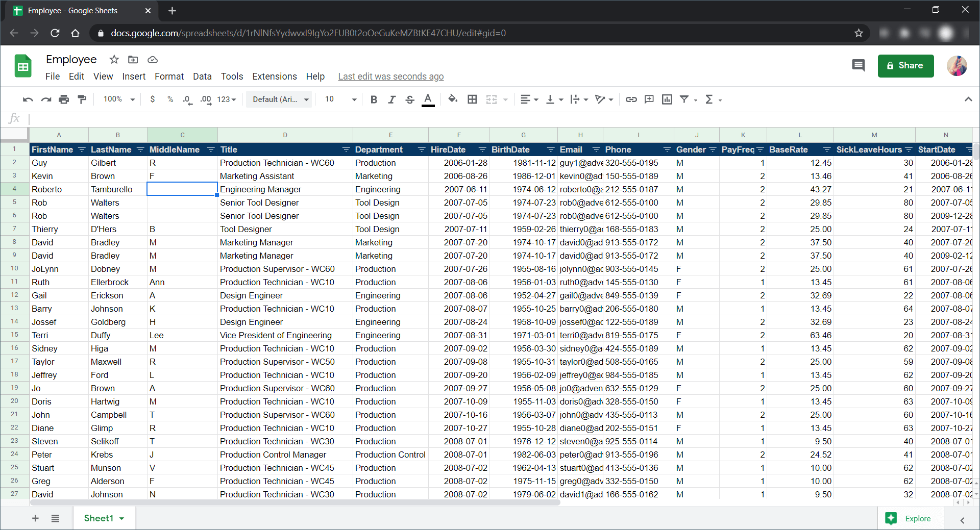Apply percent format
Viewport: 980px width, 530px height.
pyautogui.click(x=170, y=99)
